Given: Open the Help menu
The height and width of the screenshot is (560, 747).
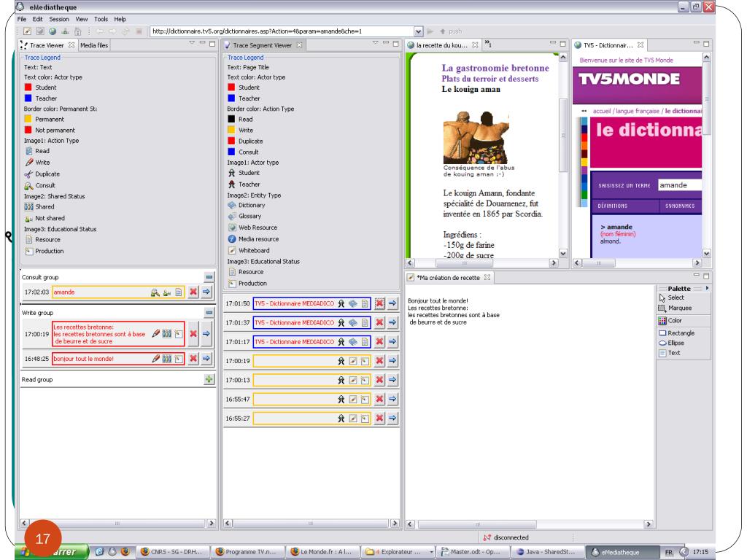Looking at the screenshot, I should point(120,19).
